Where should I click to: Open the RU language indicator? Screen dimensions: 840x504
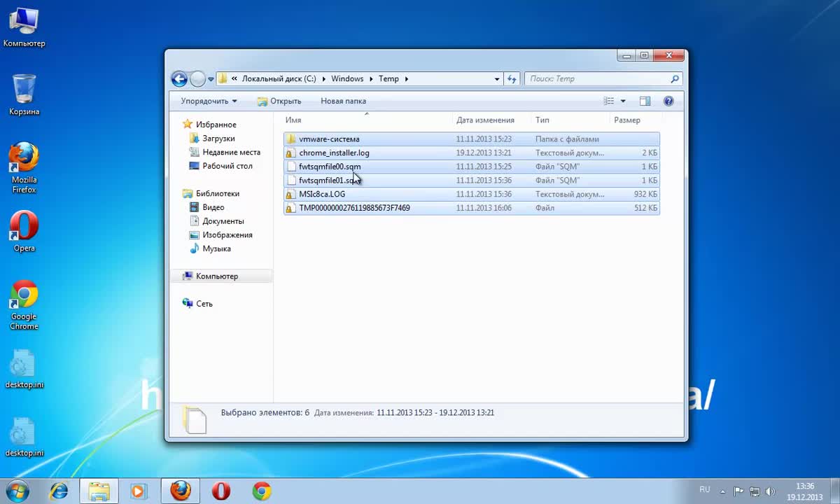pos(705,489)
